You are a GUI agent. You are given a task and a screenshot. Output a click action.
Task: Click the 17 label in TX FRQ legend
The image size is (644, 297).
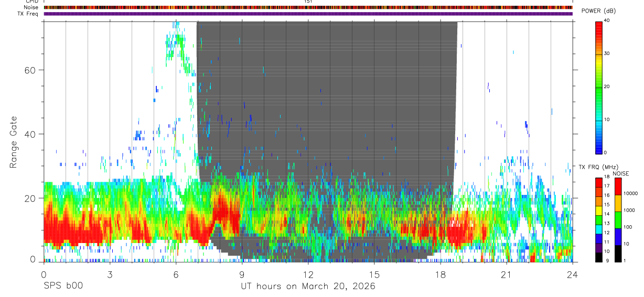point(607,185)
